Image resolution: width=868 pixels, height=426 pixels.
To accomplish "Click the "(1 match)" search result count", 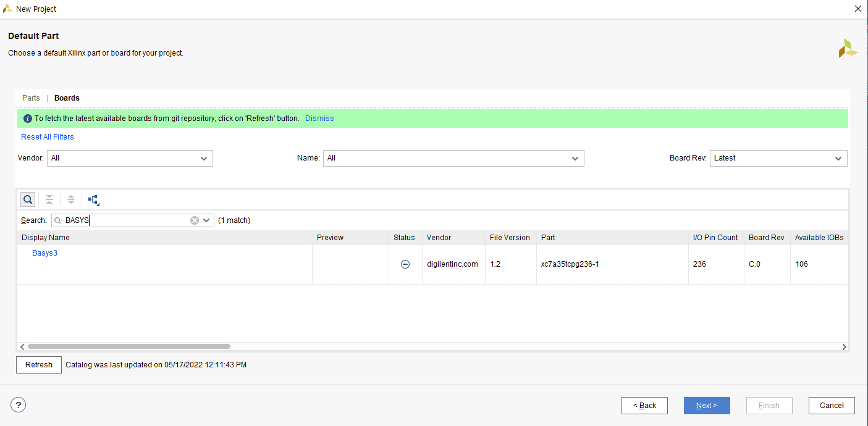I will point(234,220).
